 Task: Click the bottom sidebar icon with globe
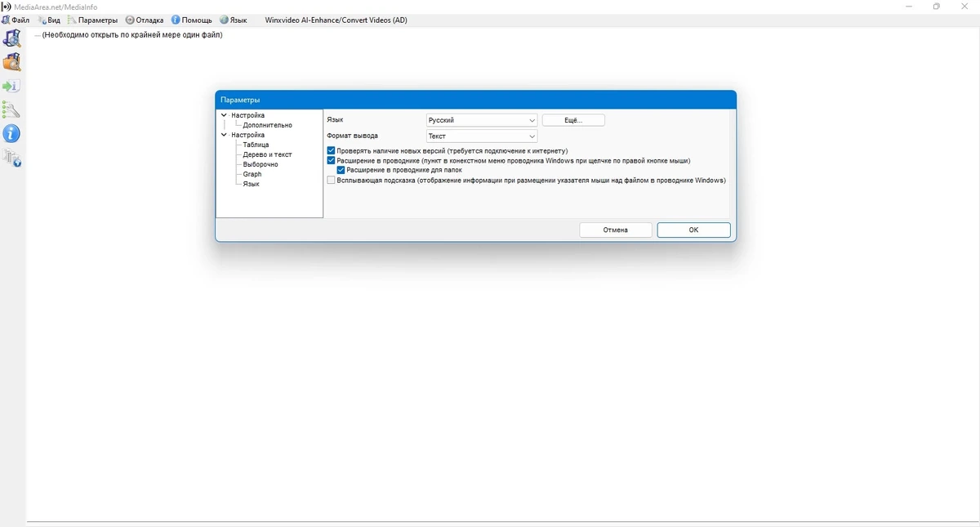[x=11, y=158]
